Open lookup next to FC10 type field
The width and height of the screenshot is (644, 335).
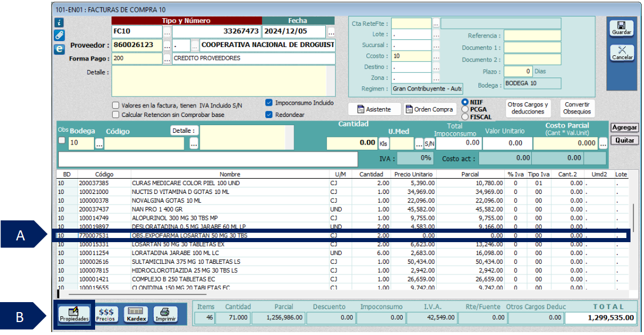coord(167,32)
